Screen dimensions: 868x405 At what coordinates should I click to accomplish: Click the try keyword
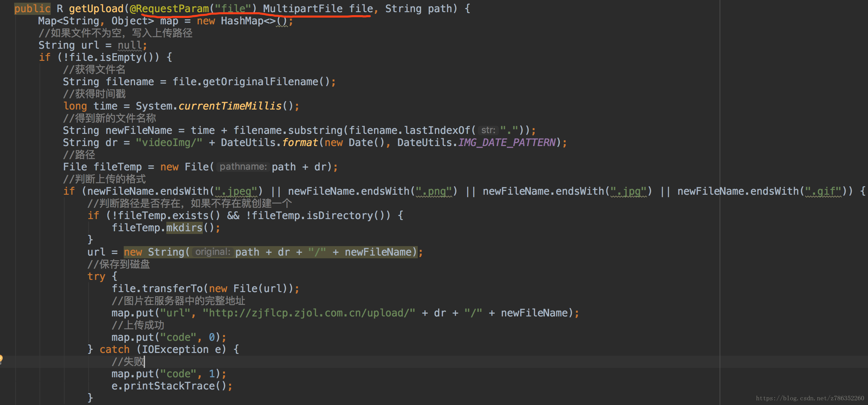(x=97, y=277)
